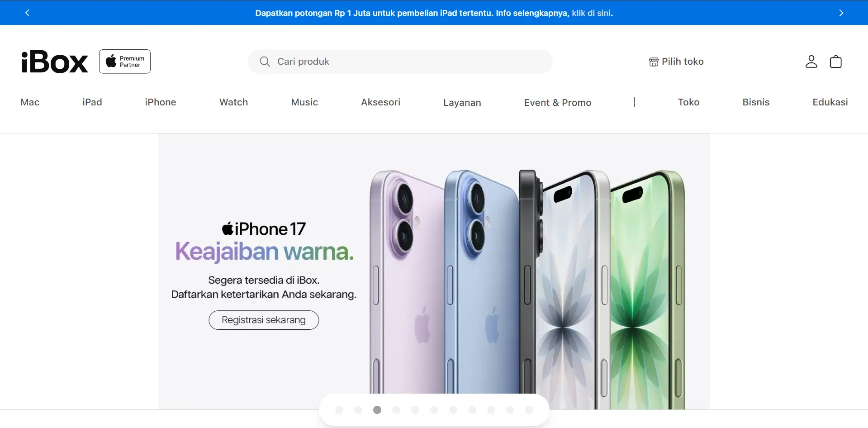The image size is (868, 428).
Task: Select the fourth carousel dot
Action: (396, 410)
